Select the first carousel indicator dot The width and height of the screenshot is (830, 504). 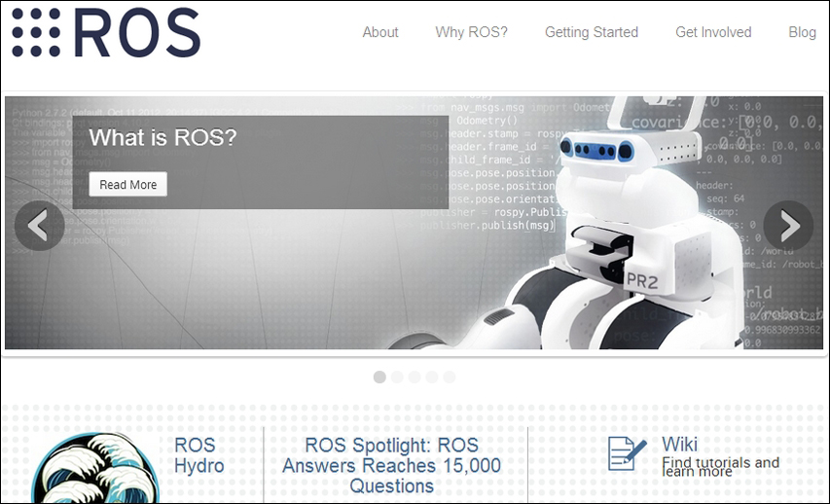click(379, 377)
